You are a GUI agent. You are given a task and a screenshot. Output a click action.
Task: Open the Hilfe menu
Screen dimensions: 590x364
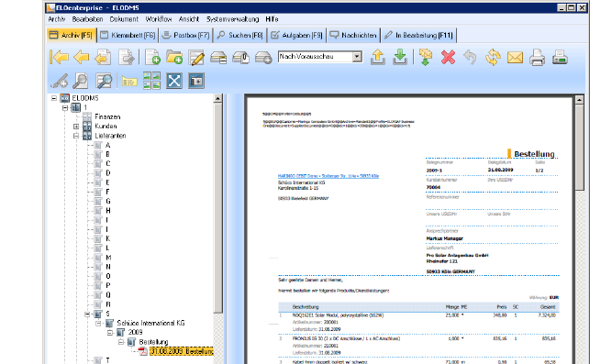[272, 19]
